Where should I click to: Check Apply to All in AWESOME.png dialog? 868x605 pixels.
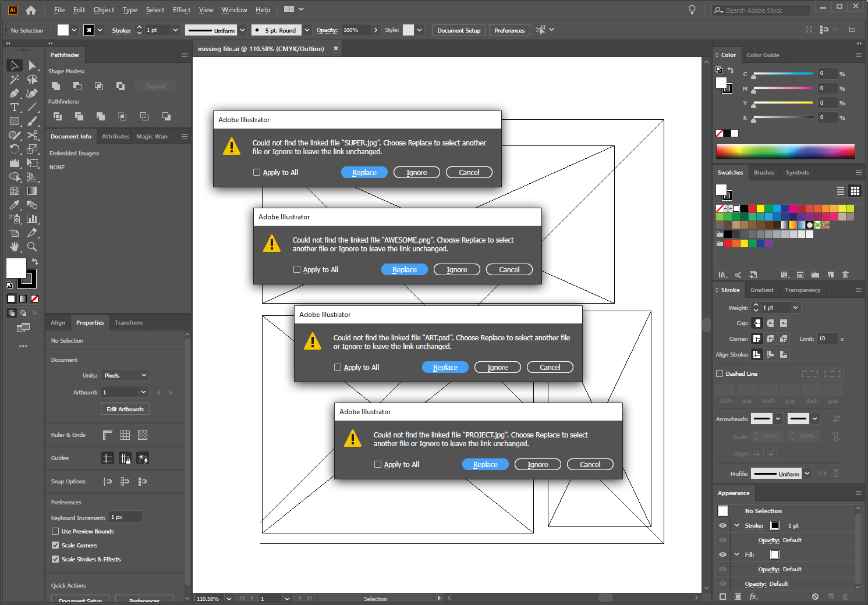click(x=297, y=269)
